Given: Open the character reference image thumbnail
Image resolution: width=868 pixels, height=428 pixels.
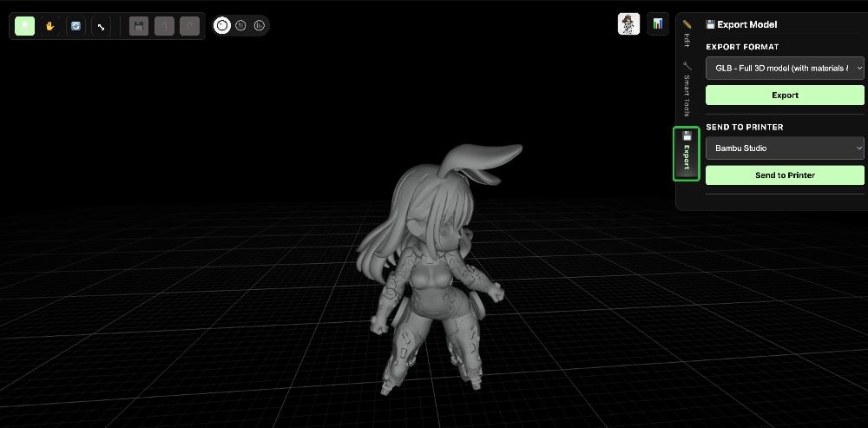Looking at the screenshot, I should (628, 23).
